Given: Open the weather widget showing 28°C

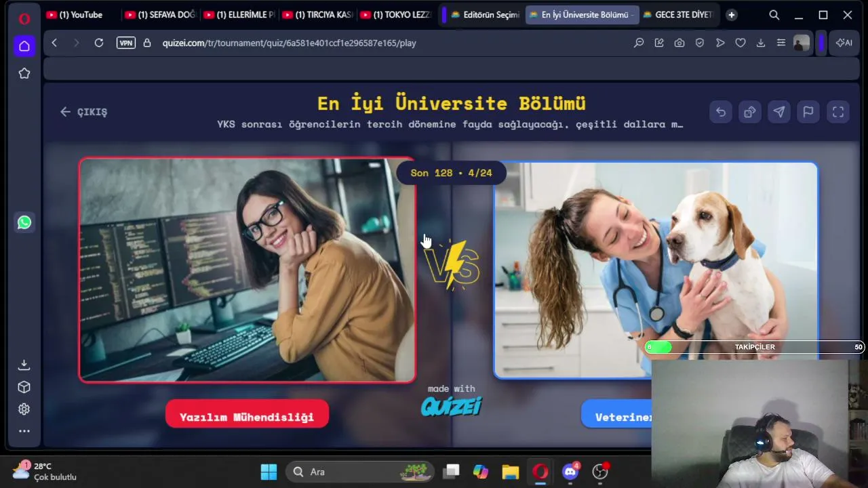Looking at the screenshot, I should click(x=45, y=471).
